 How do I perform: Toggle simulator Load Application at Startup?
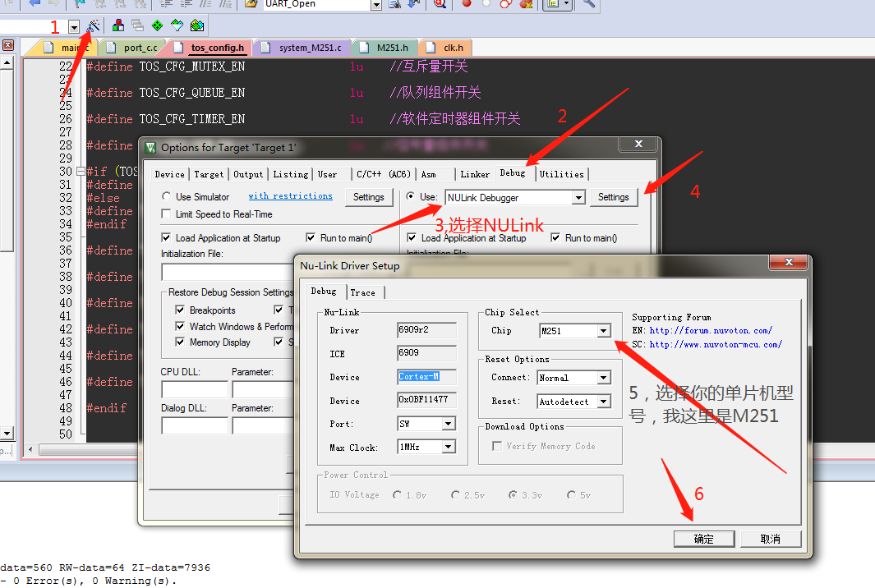(x=166, y=237)
